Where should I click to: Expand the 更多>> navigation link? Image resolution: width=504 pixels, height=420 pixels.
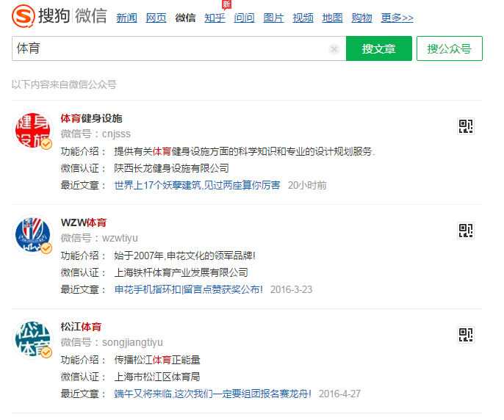[x=397, y=18]
